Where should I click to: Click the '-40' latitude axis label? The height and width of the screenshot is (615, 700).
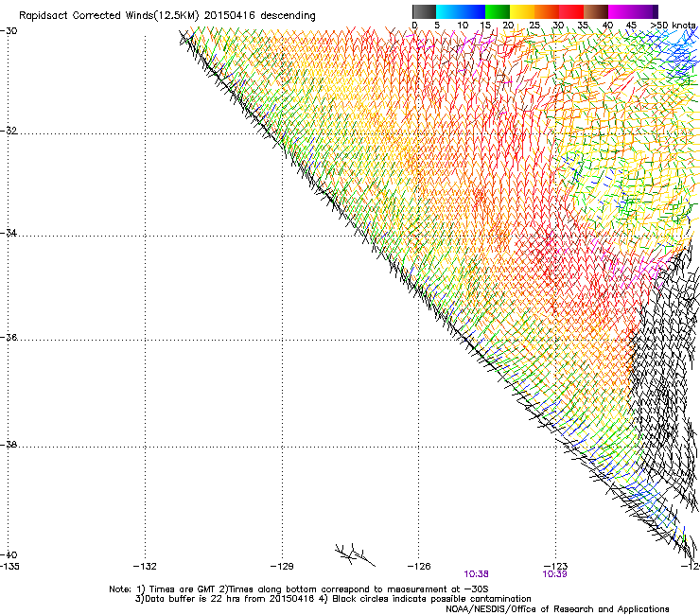pos(9,554)
